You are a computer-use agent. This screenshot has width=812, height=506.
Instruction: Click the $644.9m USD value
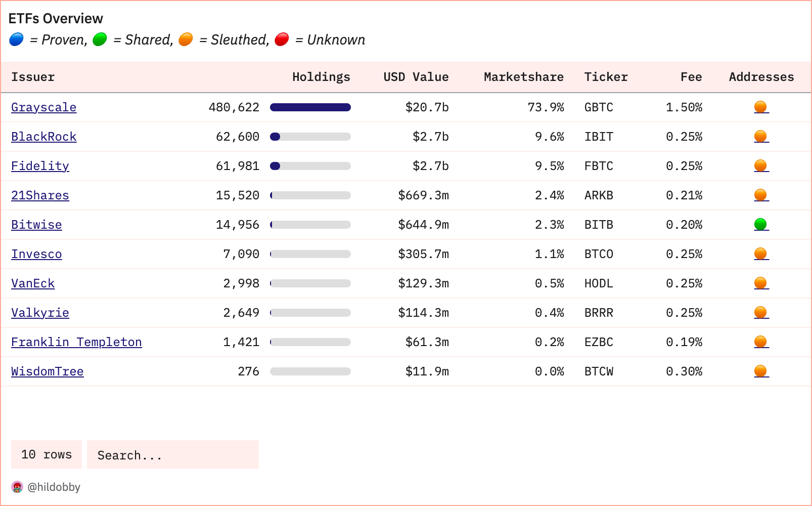pyautogui.click(x=424, y=225)
